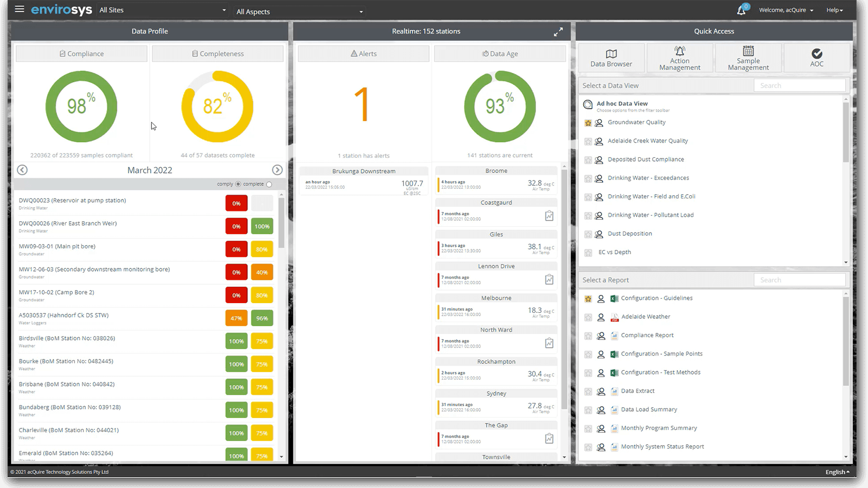
Task: Click the notifications bell icon
Action: (x=741, y=10)
